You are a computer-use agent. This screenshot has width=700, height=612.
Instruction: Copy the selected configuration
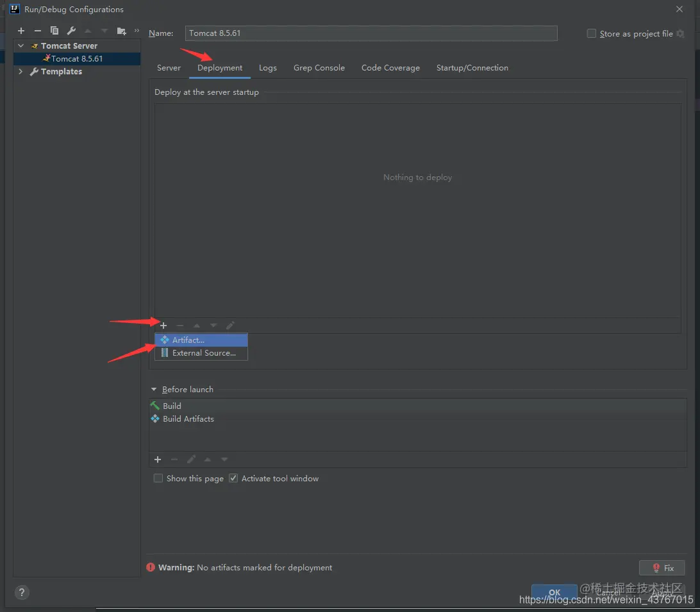point(54,31)
